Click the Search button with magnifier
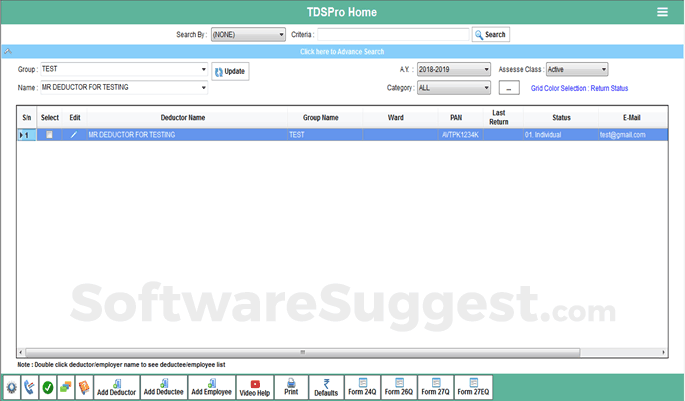685x401 pixels. [491, 35]
